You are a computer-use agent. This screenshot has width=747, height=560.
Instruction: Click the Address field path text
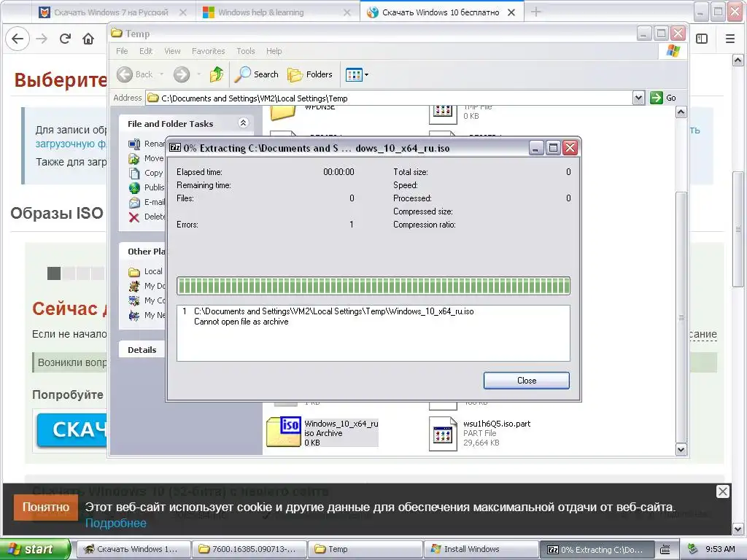pyautogui.click(x=255, y=98)
